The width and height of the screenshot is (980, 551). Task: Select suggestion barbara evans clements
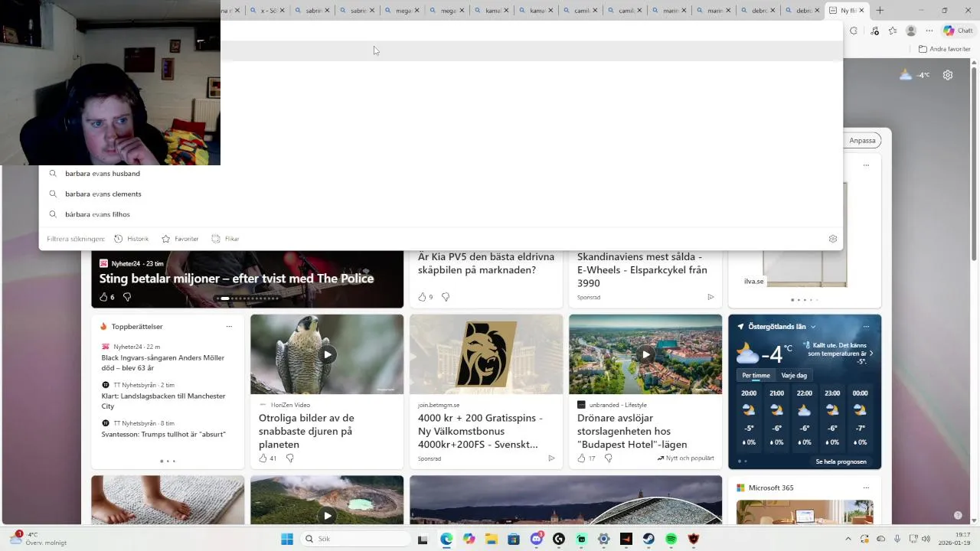pyautogui.click(x=441, y=194)
